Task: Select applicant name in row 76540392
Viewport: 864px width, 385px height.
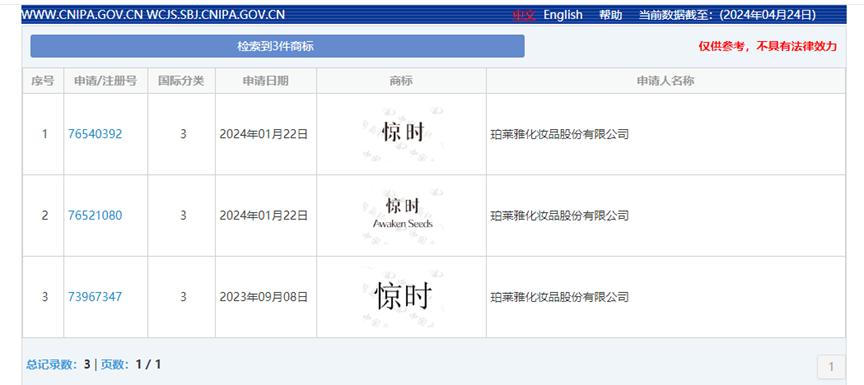Action: (x=559, y=134)
